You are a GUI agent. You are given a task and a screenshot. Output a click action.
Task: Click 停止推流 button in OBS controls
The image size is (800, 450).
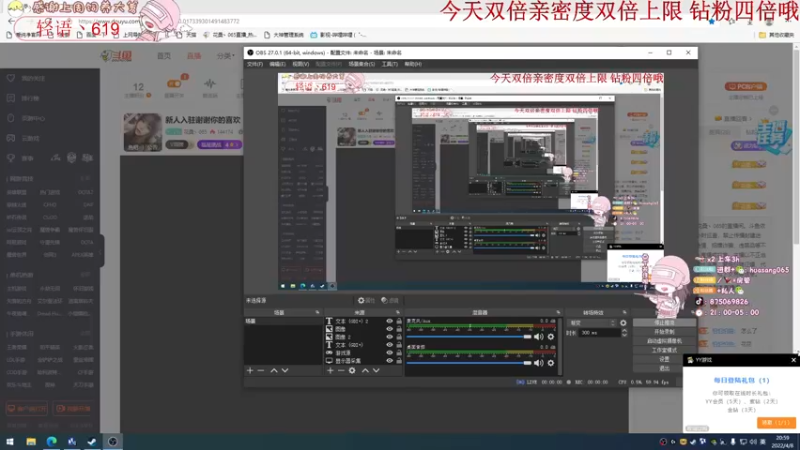coord(664,323)
